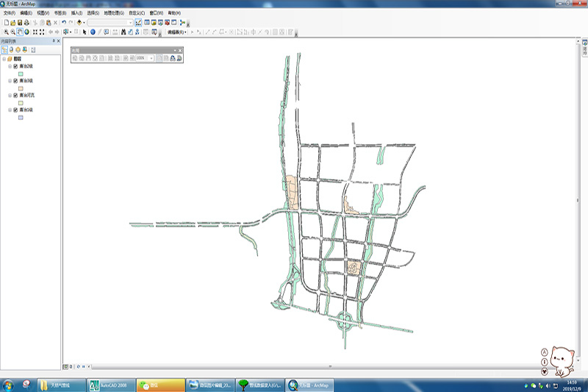
Task: Click the Zoom In magnifier tool
Action: (x=6, y=32)
